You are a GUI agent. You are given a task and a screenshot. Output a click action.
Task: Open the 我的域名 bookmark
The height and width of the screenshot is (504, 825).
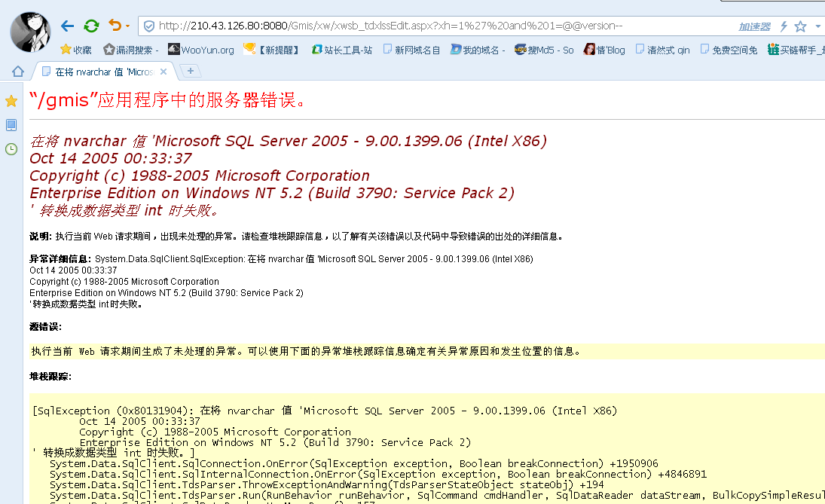[x=478, y=50]
